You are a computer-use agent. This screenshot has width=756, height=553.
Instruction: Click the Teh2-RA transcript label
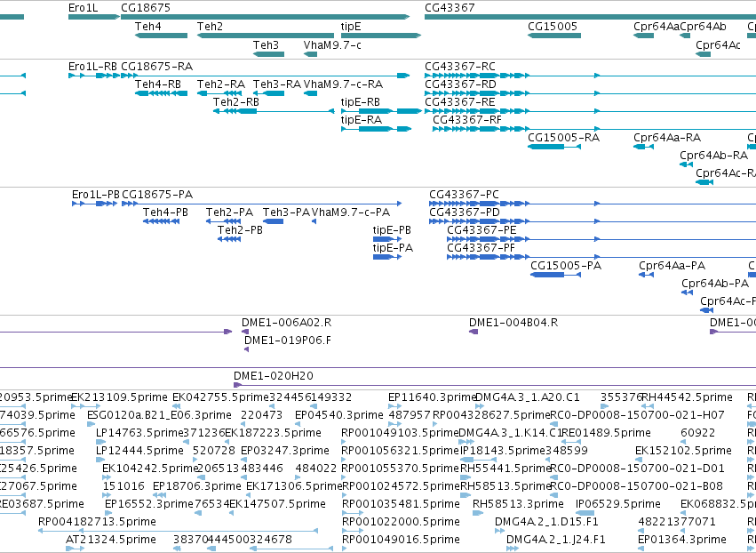click(x=221, y=84)
